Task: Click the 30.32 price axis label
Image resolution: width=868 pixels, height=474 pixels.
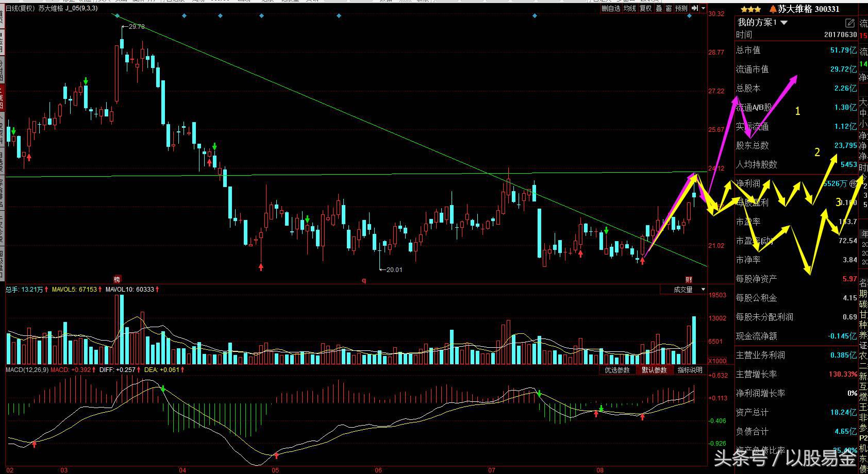Action: [716, 14]
